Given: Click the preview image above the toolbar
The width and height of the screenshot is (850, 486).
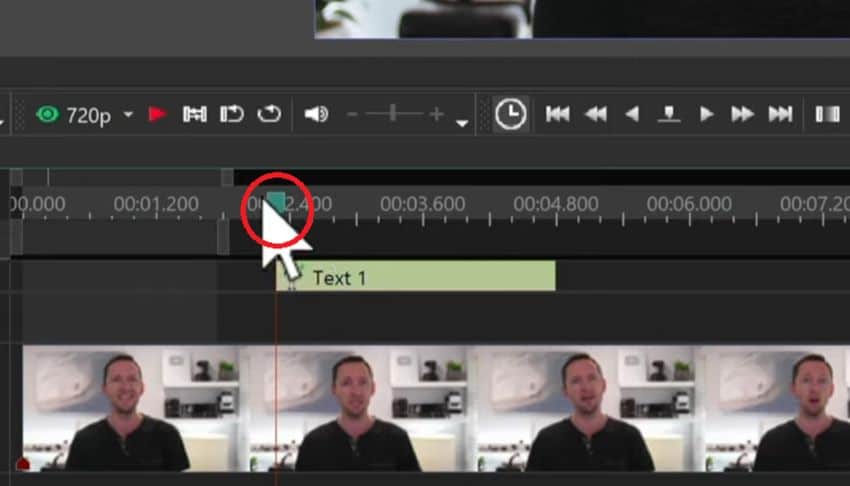Looking at the screenshot, I should click(582, 19).
